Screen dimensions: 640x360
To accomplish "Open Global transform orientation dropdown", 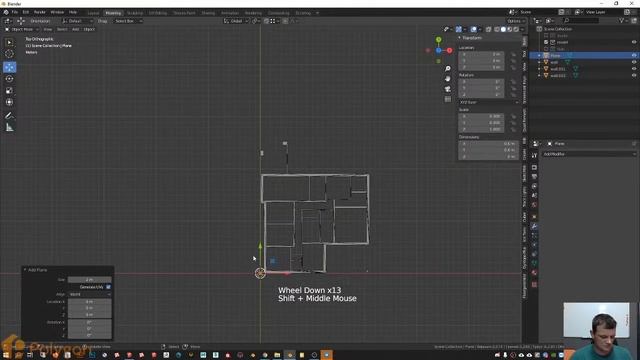I will click(236, 21).
